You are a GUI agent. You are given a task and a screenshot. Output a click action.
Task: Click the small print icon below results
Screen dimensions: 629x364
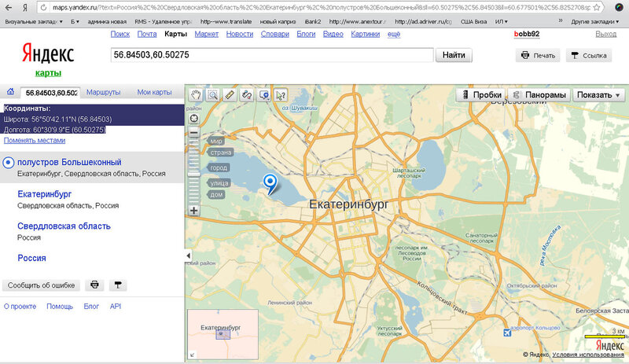[94, 285]
